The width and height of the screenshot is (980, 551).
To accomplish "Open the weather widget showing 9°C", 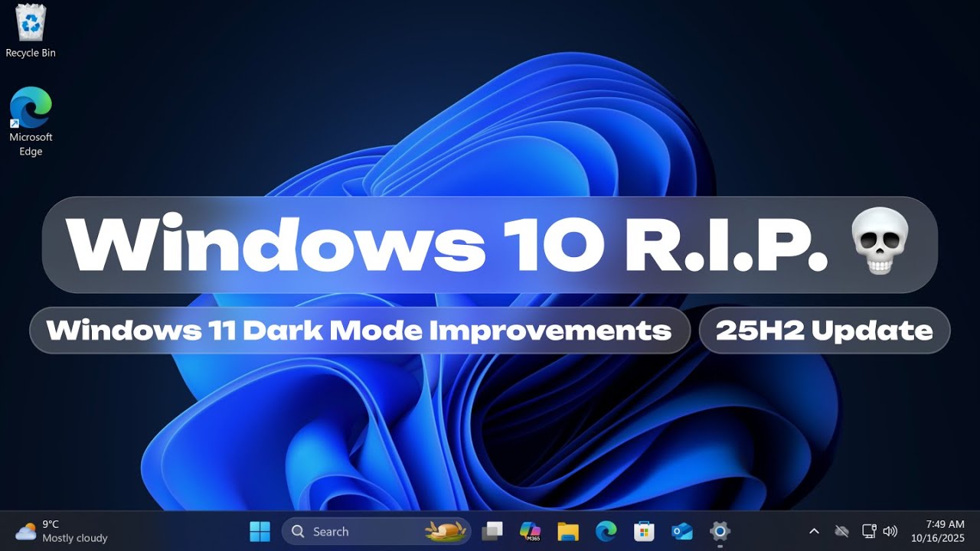I will coord(61,531).
